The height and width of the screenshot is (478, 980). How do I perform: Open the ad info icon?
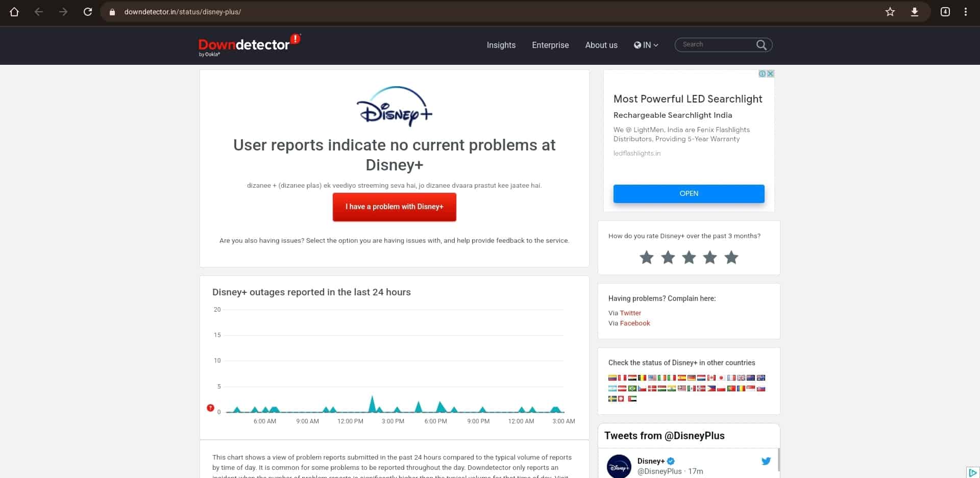tap(762, 74)
